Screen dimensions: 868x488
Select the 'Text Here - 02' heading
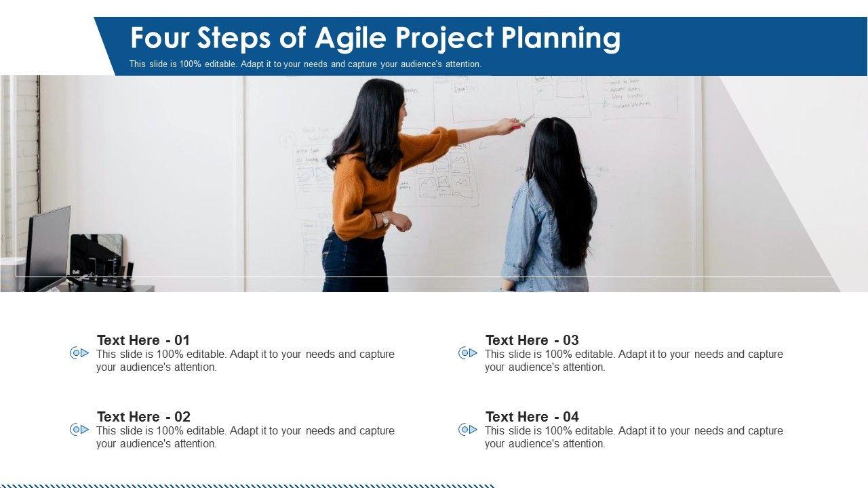click(143, 417)
